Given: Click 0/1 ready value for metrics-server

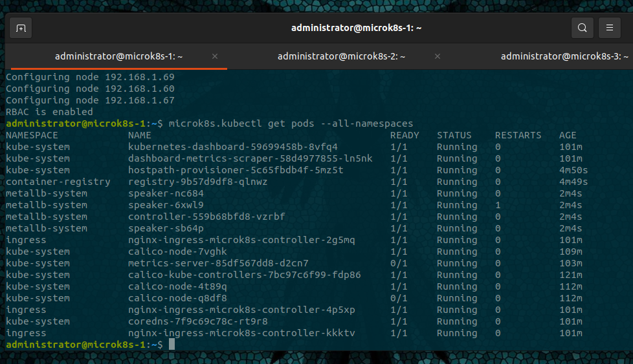Looking at the screenshot, I should [x=399, y=264].
